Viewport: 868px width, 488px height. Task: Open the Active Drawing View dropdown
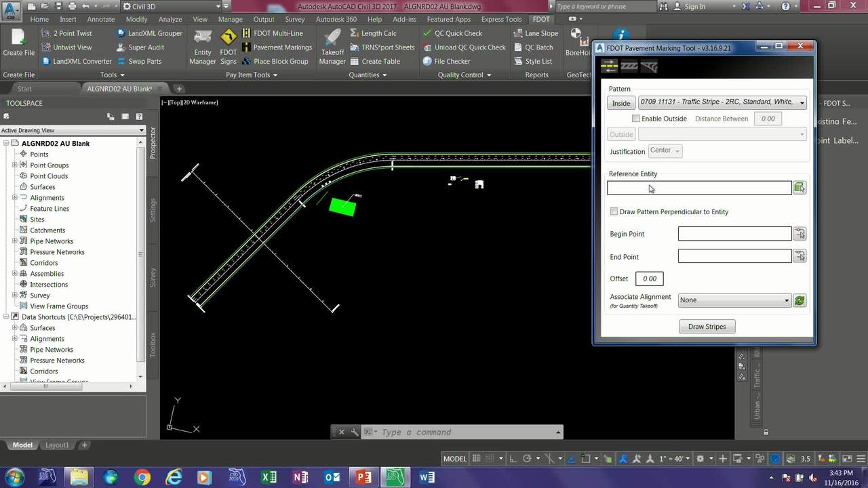pos(73,130)
